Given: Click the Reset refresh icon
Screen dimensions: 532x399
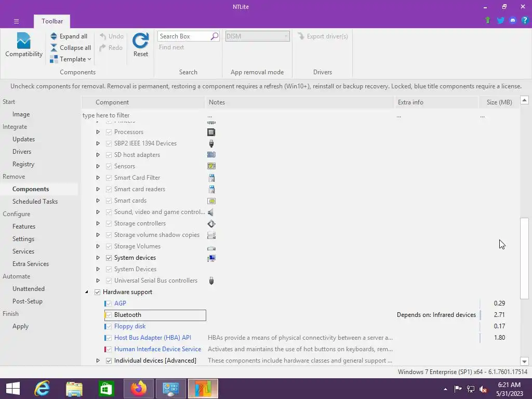Looking at the screenshot, I should [x=140, y=41].
